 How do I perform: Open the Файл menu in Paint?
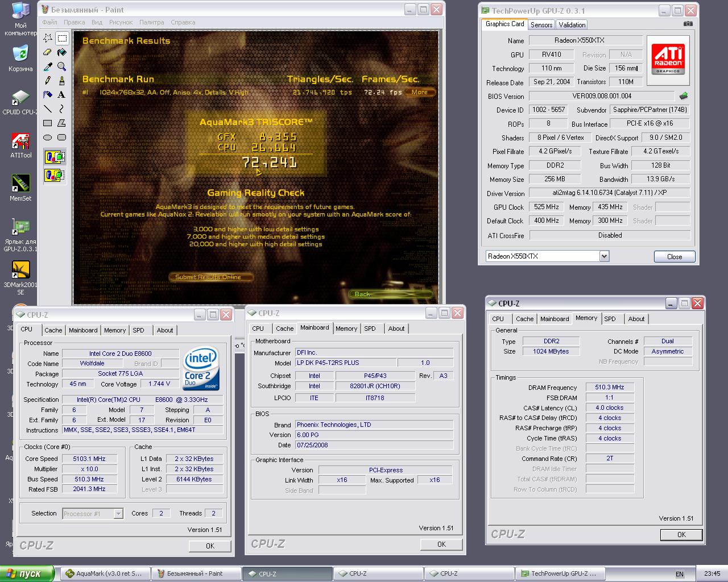49,22
